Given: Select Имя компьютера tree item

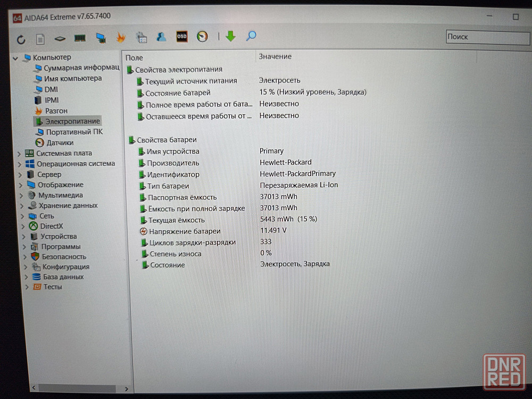Looking at the screenshot, I should (x=68, y=78).
